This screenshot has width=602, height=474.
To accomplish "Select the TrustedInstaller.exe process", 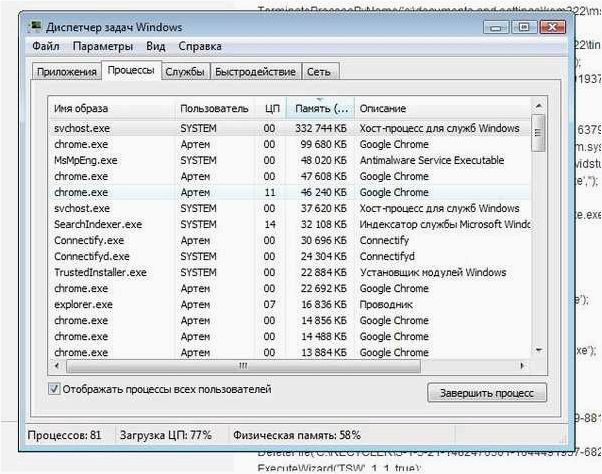I will coord(290,273).
